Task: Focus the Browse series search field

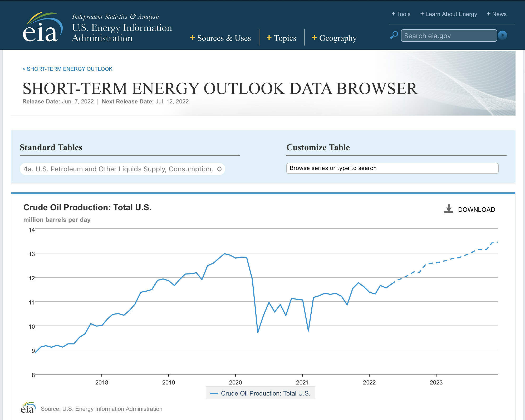Action: pos(392,168)
